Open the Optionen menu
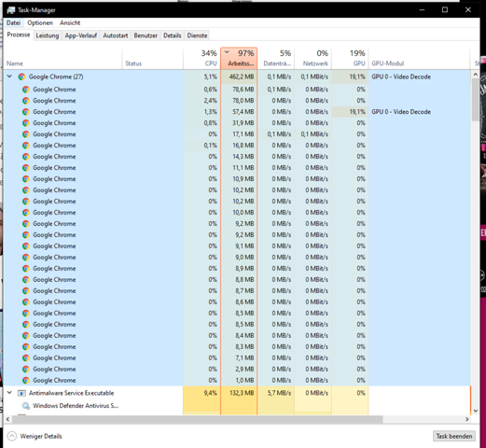486x448 pixels. click(x=40, y=22)
